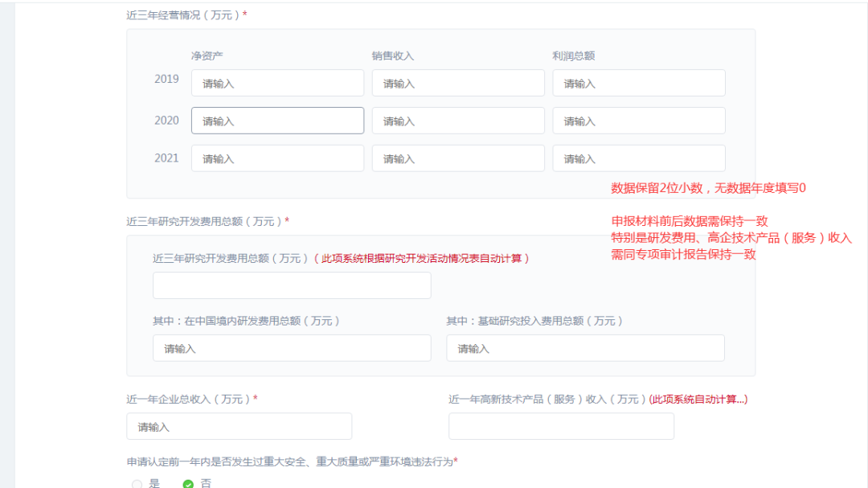This screenshot has width=868, height=488.
Task: Click the 2019 净资产 input field
Action: pos(277,83)
